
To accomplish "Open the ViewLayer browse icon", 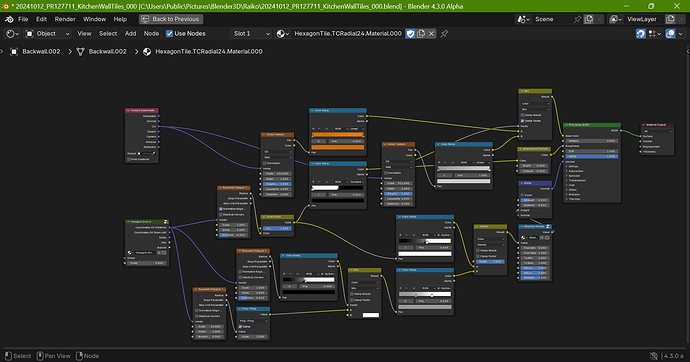I will (615, 19).
